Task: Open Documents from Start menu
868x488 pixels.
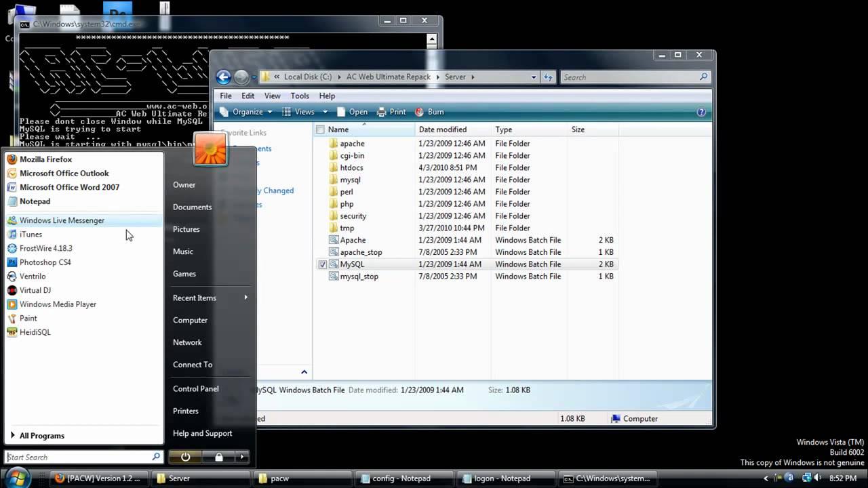Action: point(193,207)
